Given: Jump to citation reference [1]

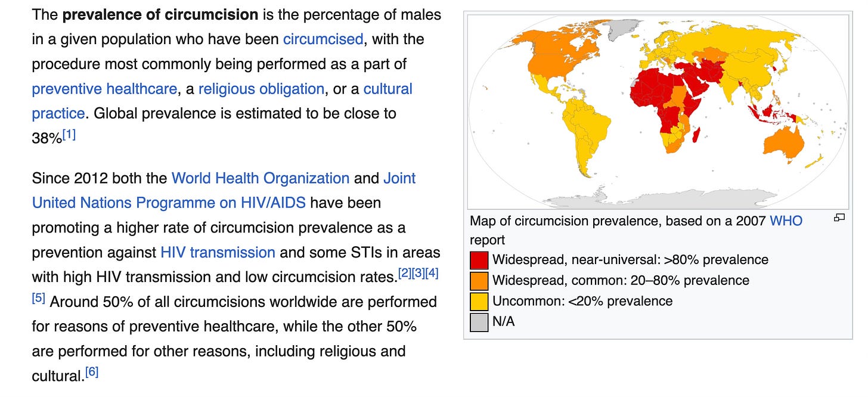Looking at the screenshot, I should pyautogui.click(x=69, y=135).
